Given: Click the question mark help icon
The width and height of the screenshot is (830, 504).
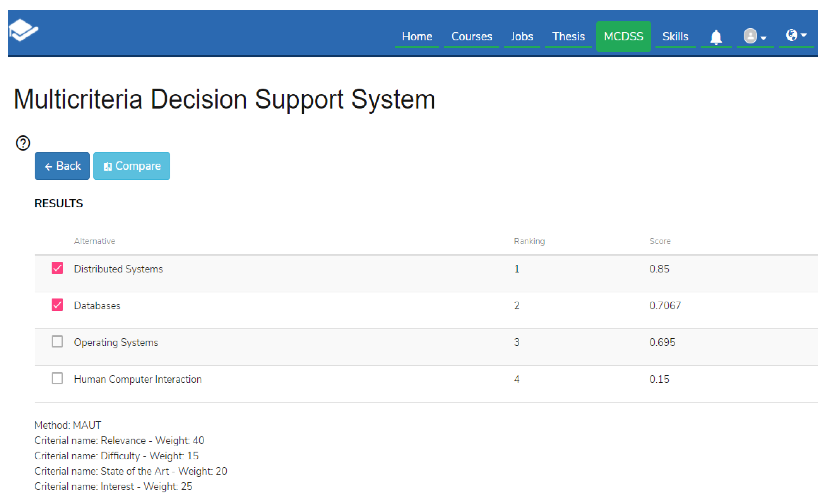Looking at the screenshot, I should [23, 143].
